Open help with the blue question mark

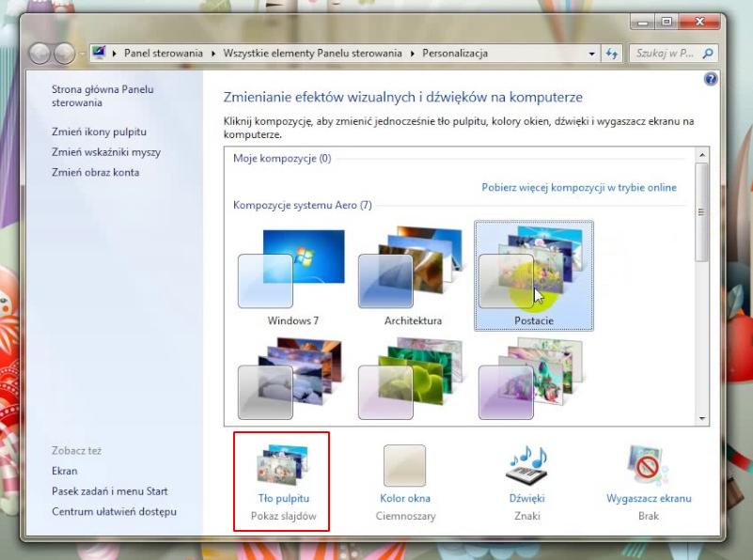tap(711, 79)
